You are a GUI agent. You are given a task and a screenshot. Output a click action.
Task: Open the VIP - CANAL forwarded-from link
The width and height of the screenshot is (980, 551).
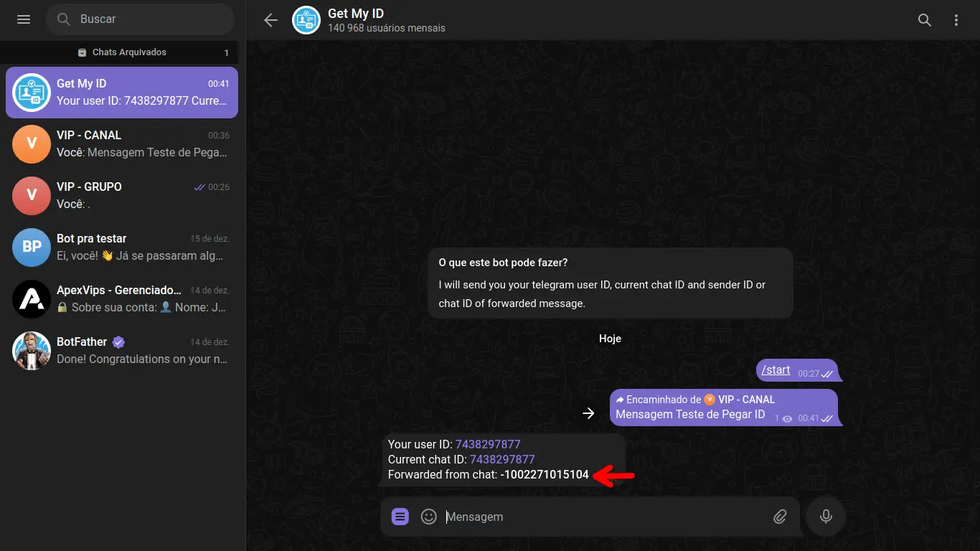[740, 400]
